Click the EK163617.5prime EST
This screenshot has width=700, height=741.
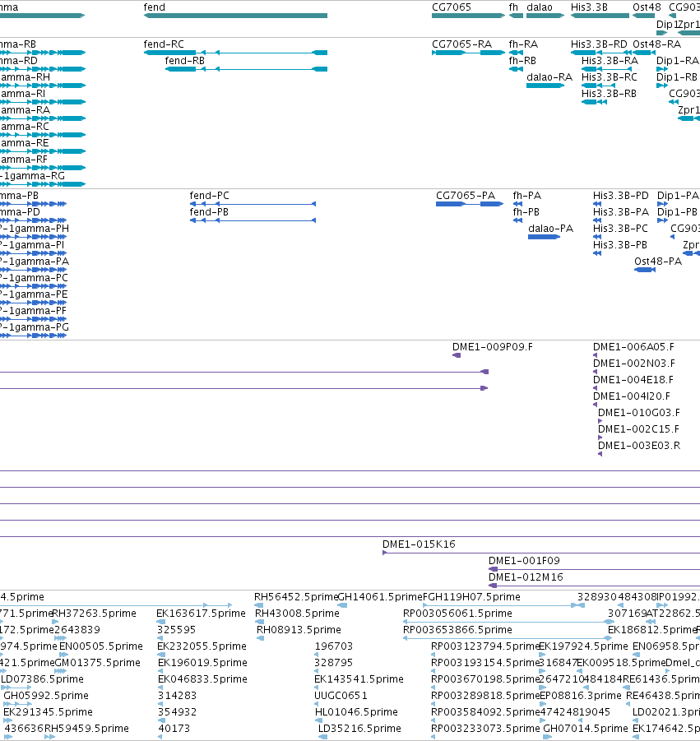[x=160, y=622]
